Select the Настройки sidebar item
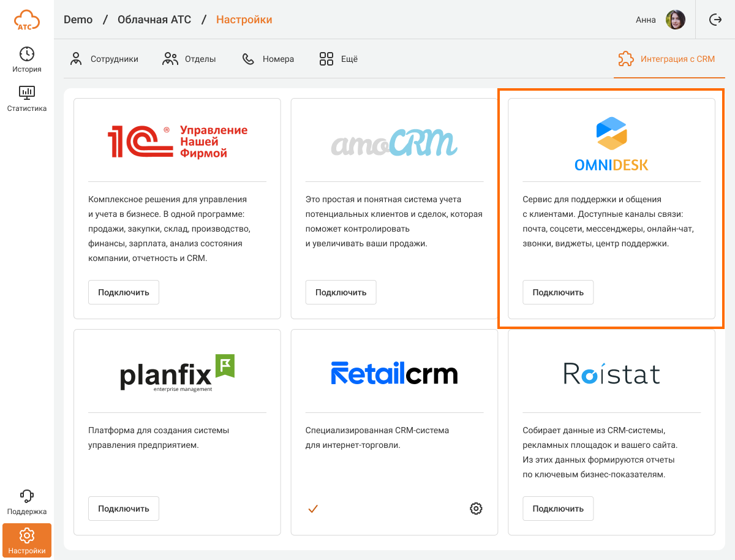 coord(27,540)
